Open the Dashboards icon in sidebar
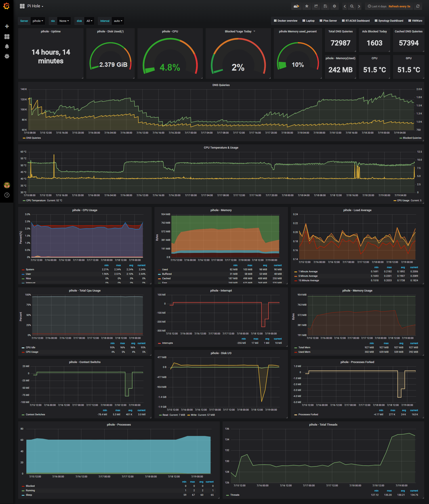429x504 pixels. click(7, 36)
